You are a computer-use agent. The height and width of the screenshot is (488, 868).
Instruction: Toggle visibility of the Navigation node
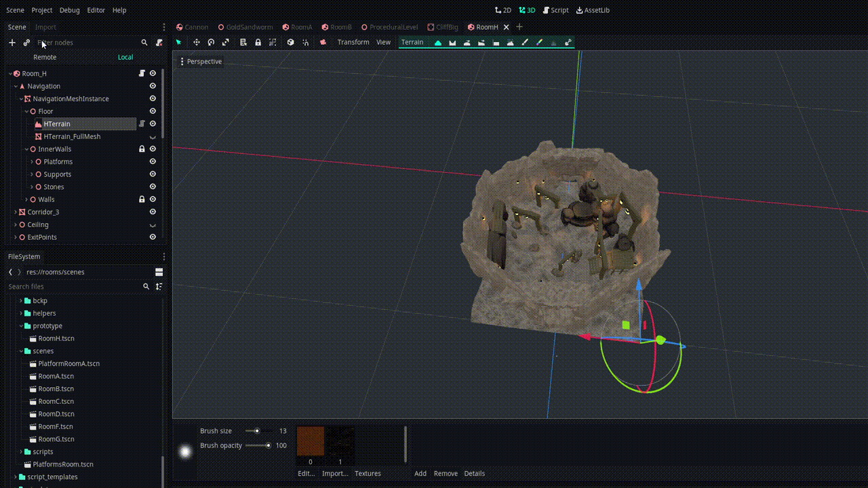click(x=153, y=85)
